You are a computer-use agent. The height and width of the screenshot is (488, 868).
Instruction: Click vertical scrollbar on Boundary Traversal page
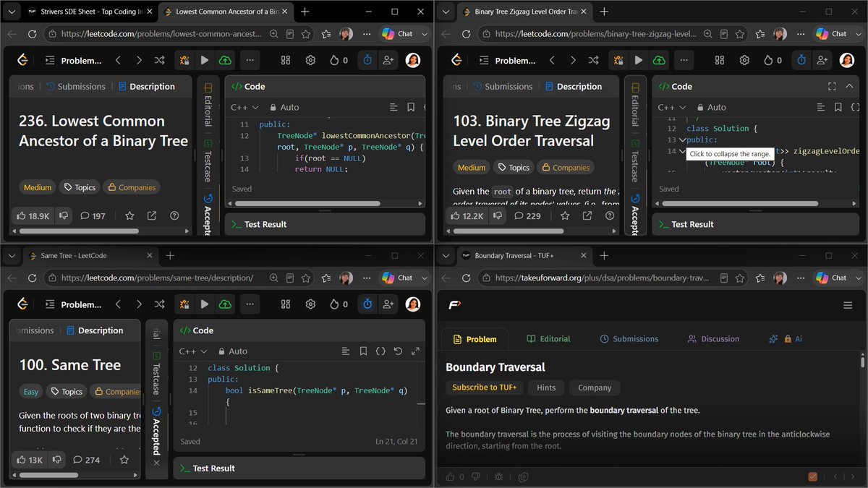pyautogui.click(x=862, y=361)
